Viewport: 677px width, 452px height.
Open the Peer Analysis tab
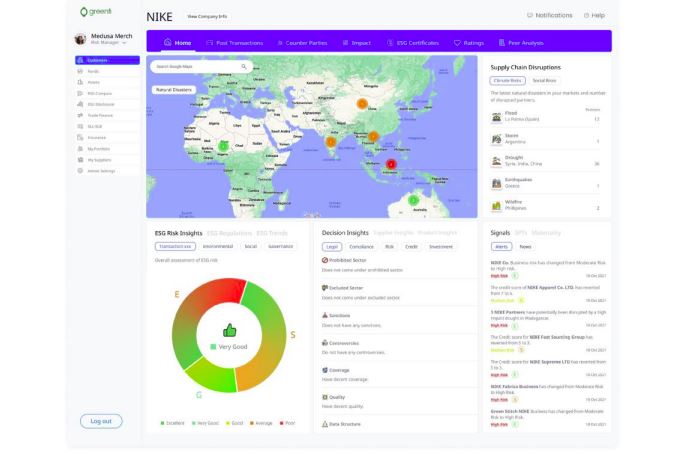(x=521, y=43)
